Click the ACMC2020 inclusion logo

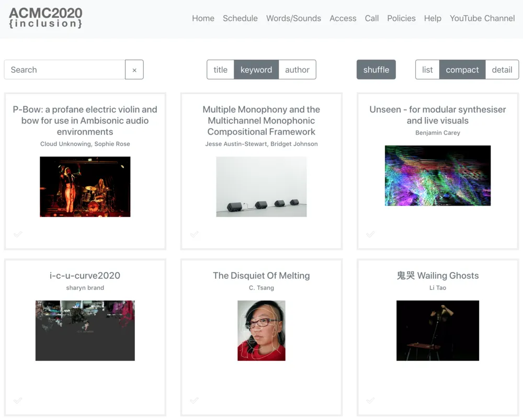coord(45,18)
